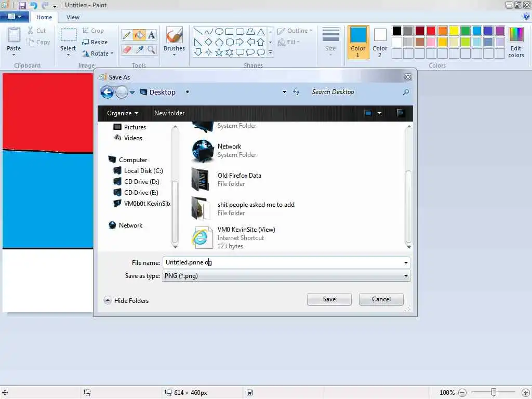Choose the Oval shape
The image size is (532, 399).
(219, 32)
